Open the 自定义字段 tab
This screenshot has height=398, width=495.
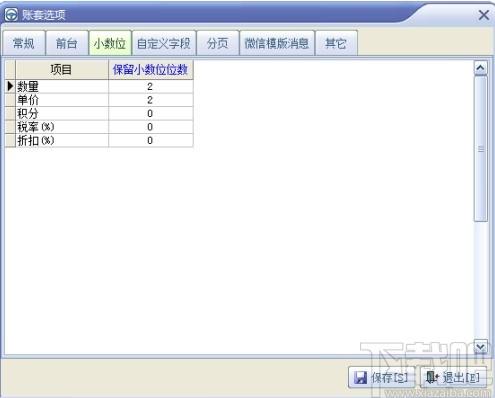164,43
